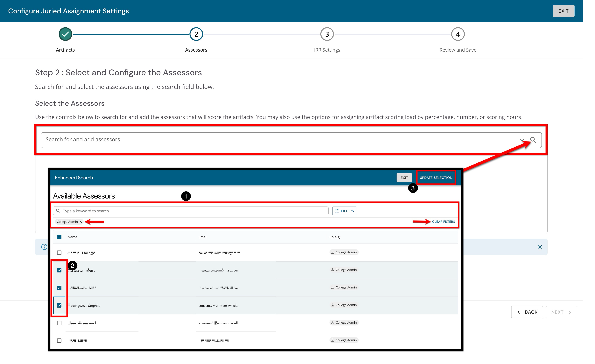Toggle the select-all checkbox in Name header

[59, 237]
